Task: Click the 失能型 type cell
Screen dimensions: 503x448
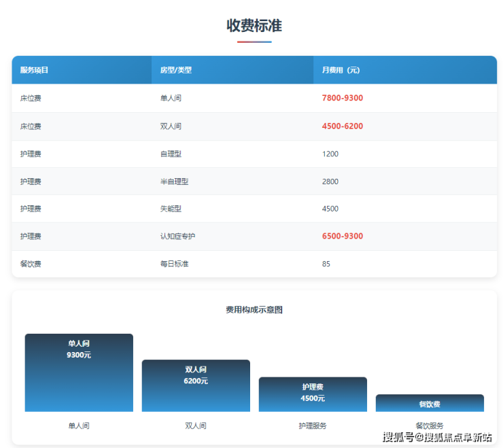Action: click(171, 209)
